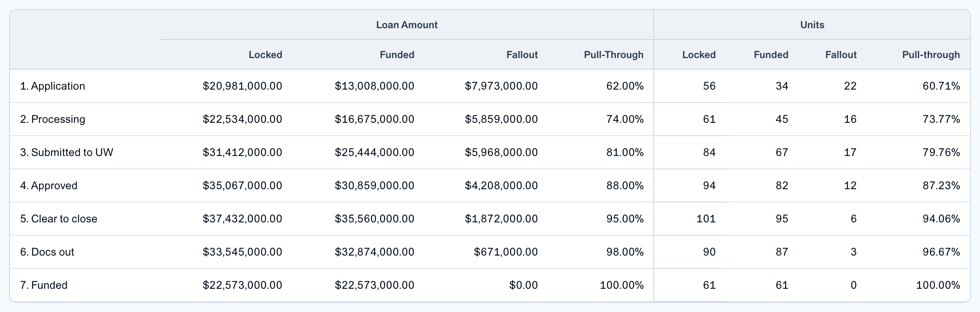
Task: Click the $13,008,000.00 funded amount
Action: pos(375,86)
